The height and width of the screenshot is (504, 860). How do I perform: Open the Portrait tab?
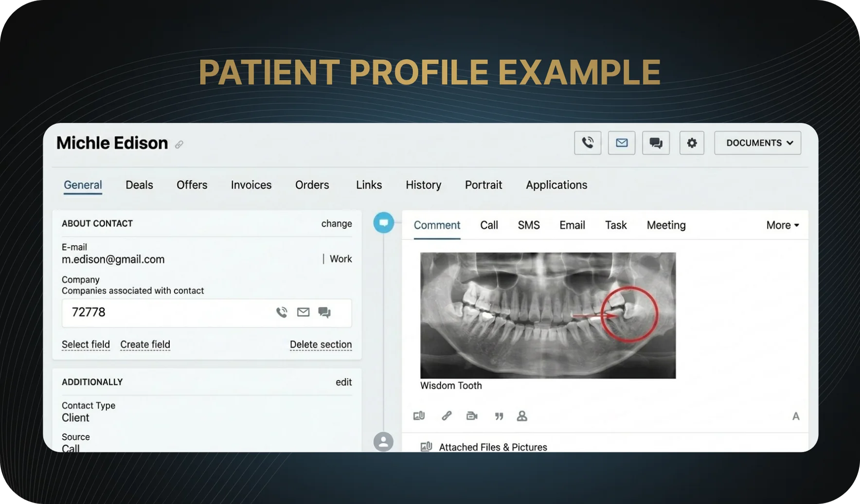click(483, 185)
